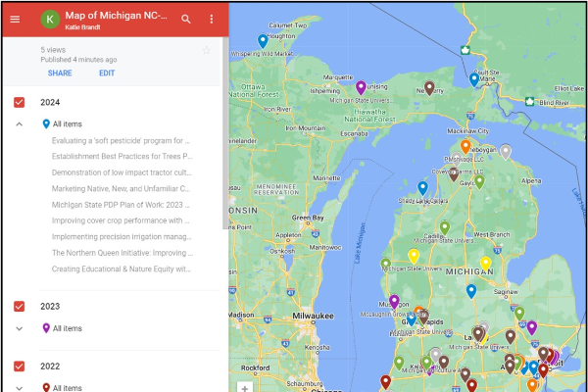Image resolution: width=588 pixels, height=392 pixels.
Task: Click the green pin south of Saginaw
Action: click(x=519, y=314)
